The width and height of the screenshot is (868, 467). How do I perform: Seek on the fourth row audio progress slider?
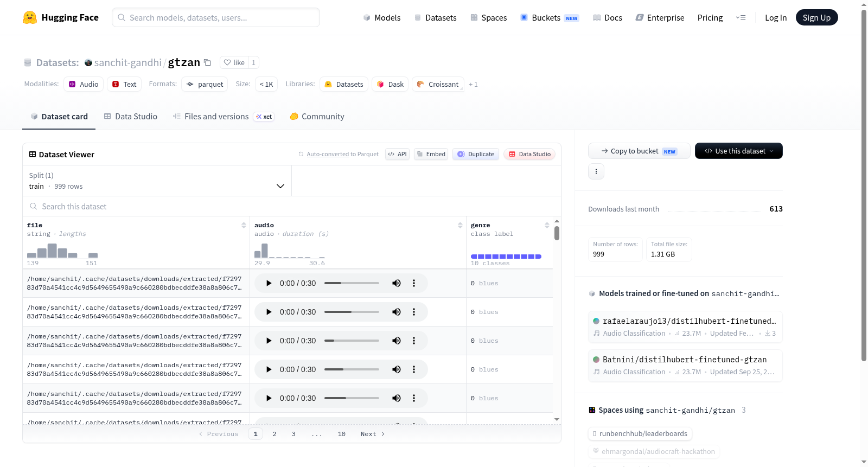coord(352,369)
